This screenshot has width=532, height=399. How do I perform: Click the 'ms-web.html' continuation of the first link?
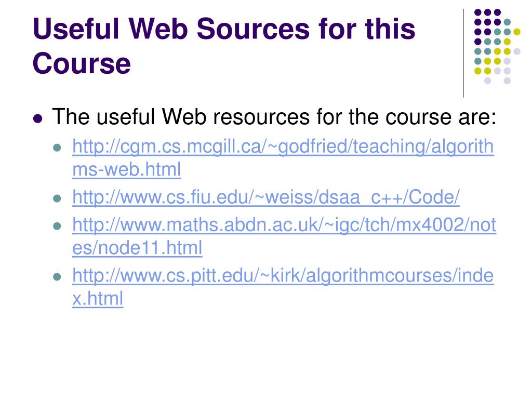tap(127, 170)
